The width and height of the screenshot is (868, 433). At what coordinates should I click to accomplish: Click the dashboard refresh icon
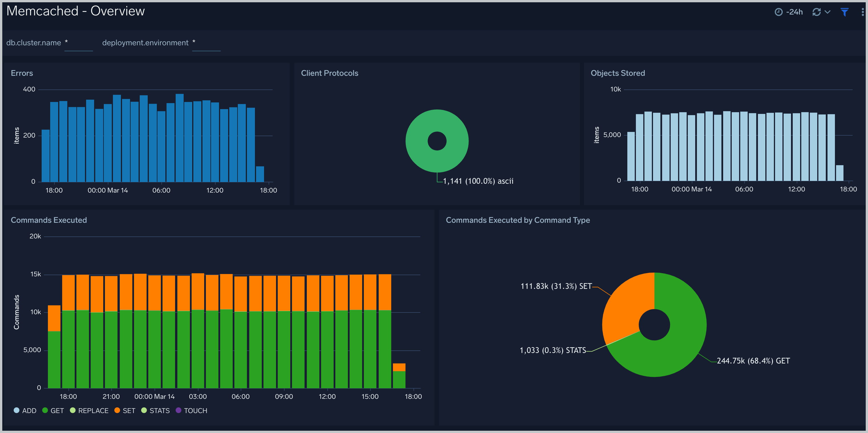point(816,12)
